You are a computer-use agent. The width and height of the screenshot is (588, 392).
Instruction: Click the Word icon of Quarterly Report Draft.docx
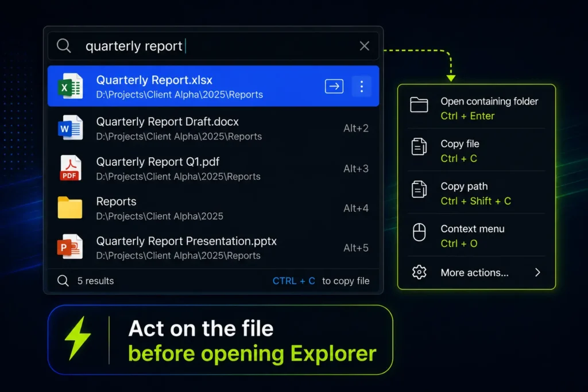coord(70,128)
